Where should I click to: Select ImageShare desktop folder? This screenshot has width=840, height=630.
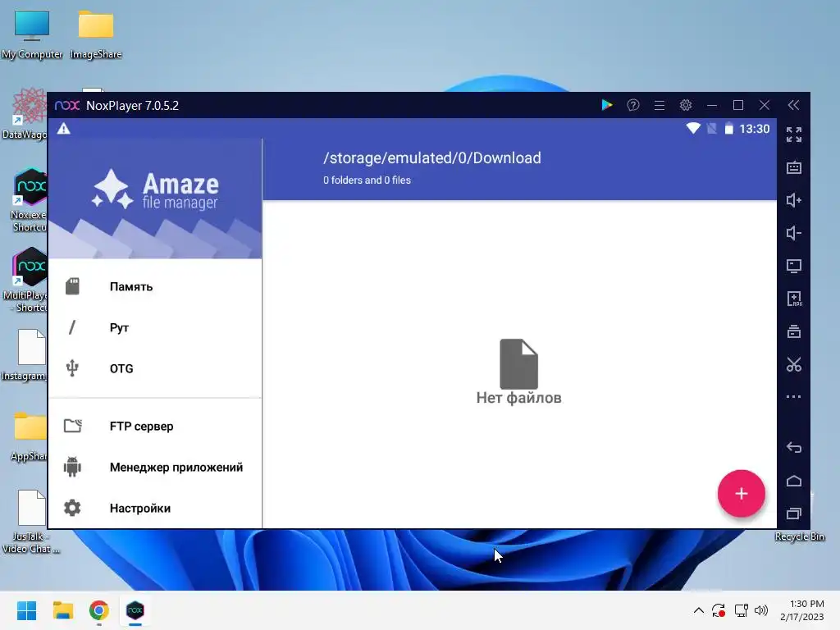96,34
